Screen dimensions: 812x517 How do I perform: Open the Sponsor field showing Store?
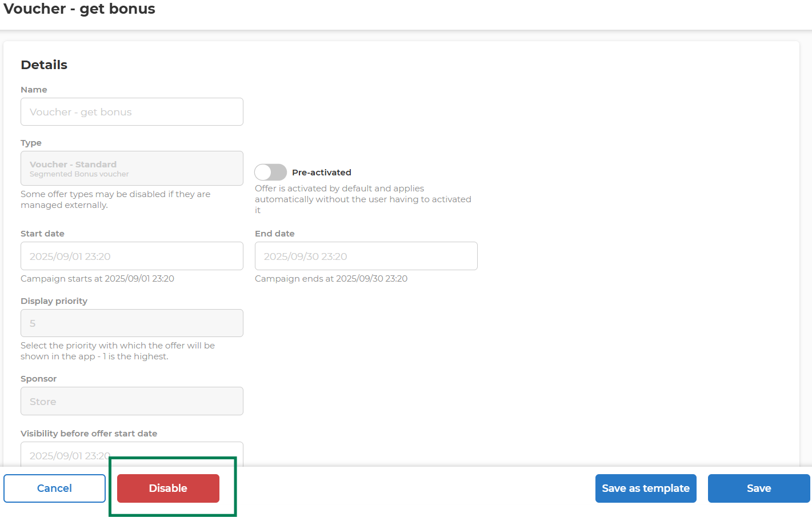click(132, 401)
